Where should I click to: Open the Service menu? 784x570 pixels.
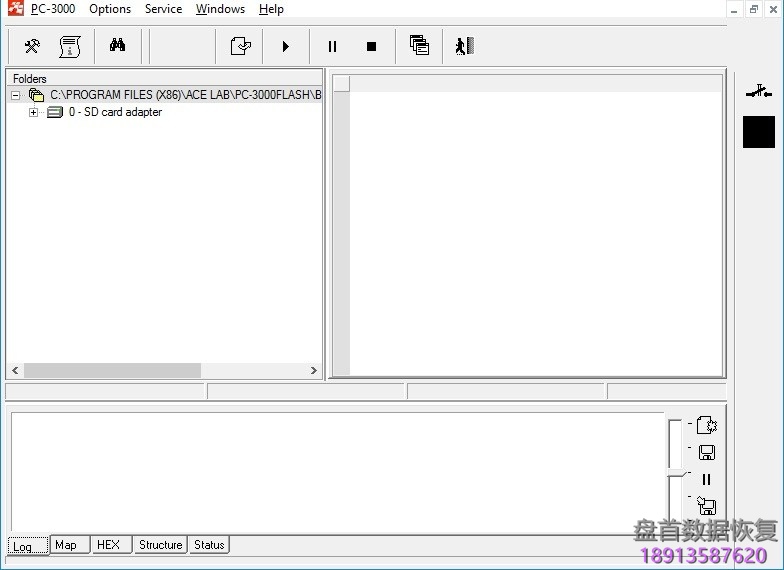[163, 9]
